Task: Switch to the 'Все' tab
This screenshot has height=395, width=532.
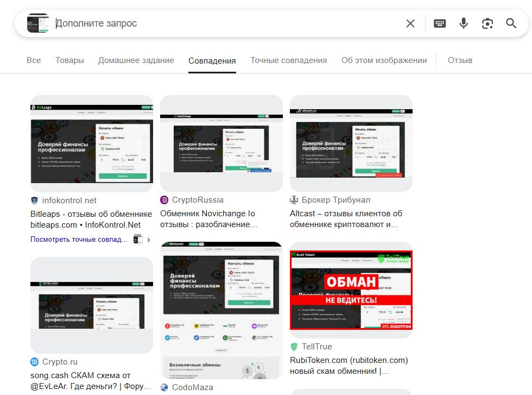Action: click(34, 60)
